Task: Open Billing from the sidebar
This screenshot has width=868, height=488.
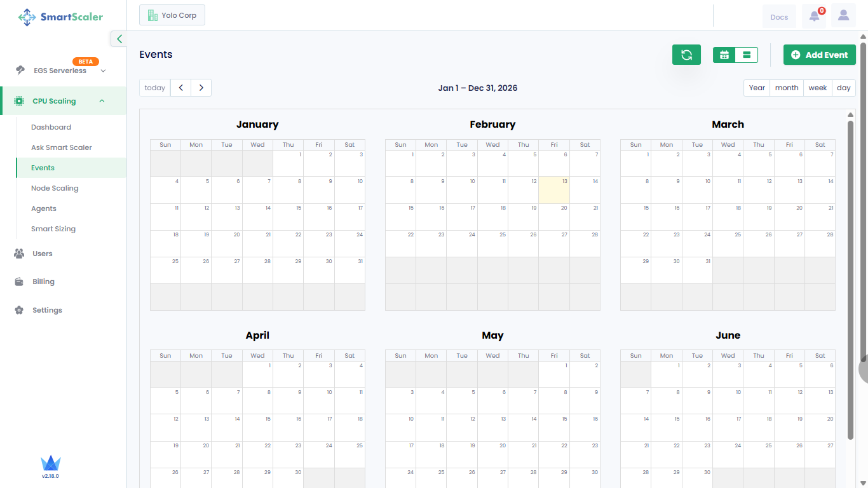Action: click(x=42, y=281)
